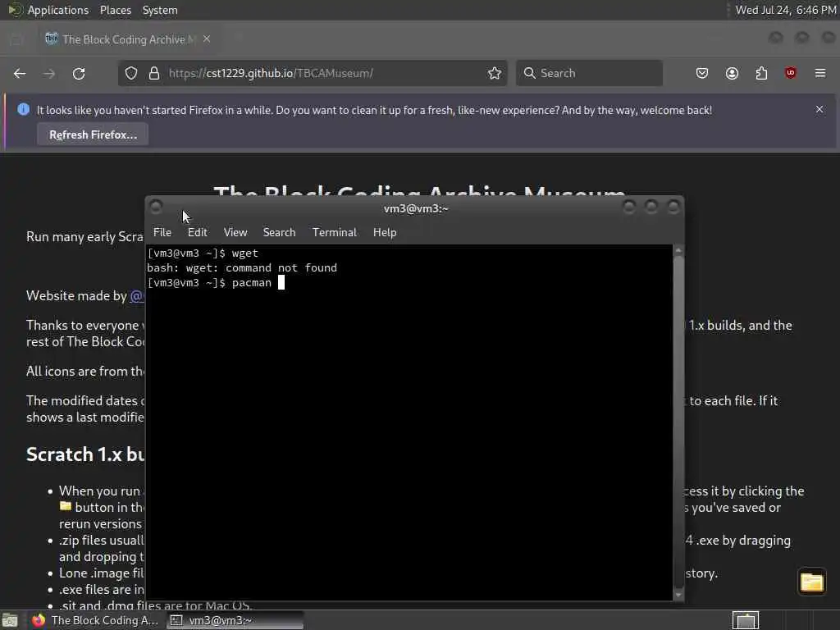The height and width of the screenshot is (630, 840).
Task: Click the Firefox forward arrow
Action: coord(48,73)
